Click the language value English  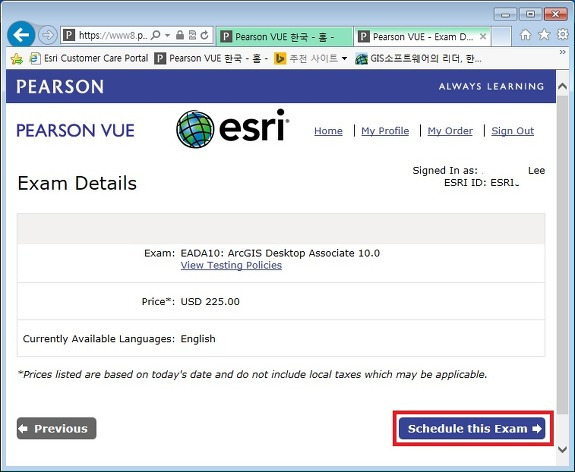click(x=198, y=339)
